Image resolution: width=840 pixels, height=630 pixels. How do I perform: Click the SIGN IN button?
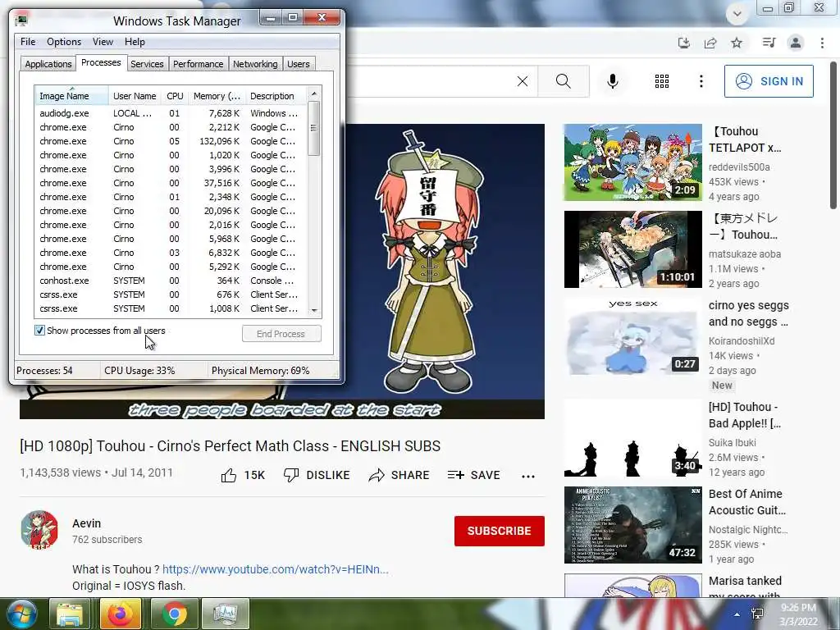click(769, 81)
